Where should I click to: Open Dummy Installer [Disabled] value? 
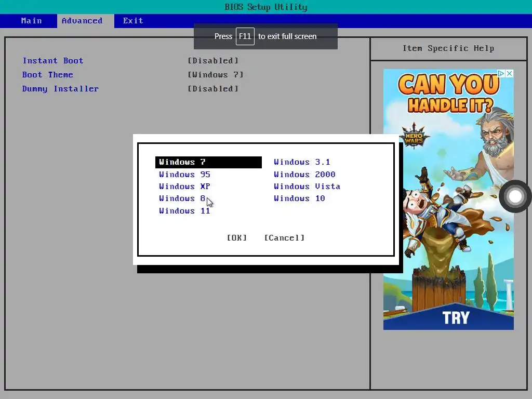(213, 88)
